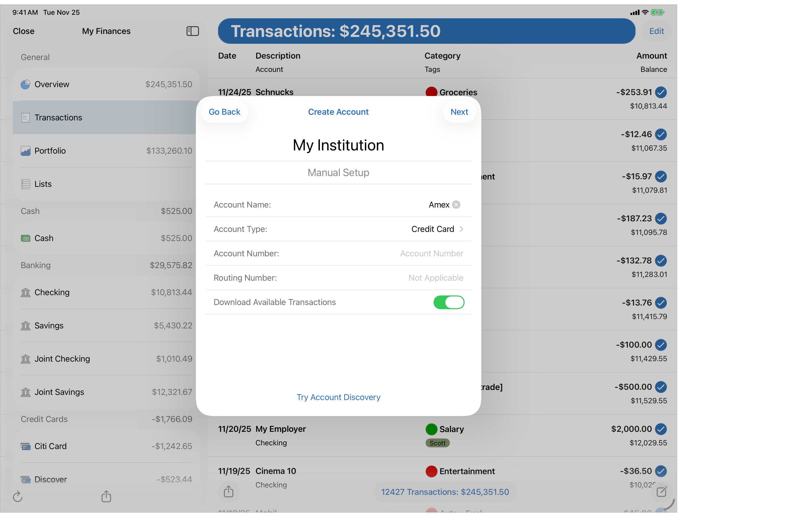The width and height of the screenshot is (812, 517).
Task: Click Try Account Discovery link
Action: pyautogui.click(x=338, y=397)
